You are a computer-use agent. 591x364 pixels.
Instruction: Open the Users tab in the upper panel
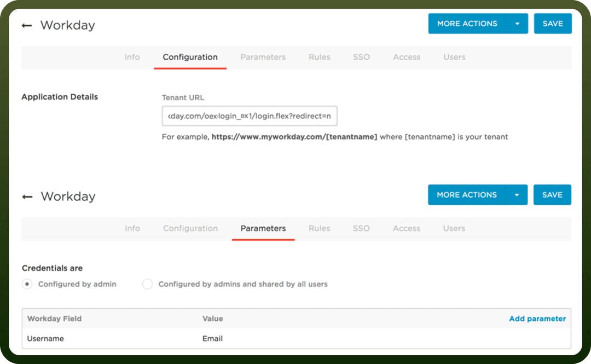(x=454, y=57)
